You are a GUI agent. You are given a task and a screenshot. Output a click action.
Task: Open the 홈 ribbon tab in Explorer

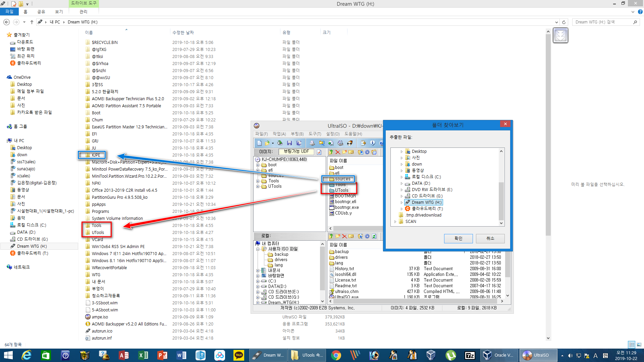click(x=25, y=12)
